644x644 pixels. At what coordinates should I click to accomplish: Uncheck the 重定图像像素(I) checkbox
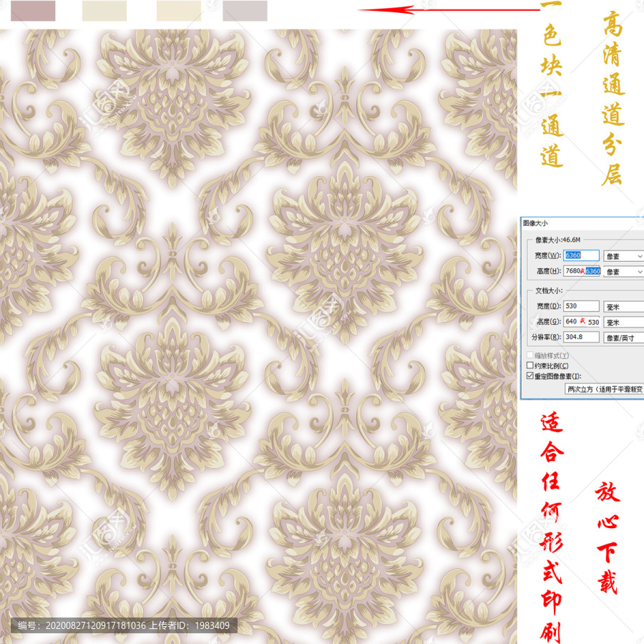530,376
